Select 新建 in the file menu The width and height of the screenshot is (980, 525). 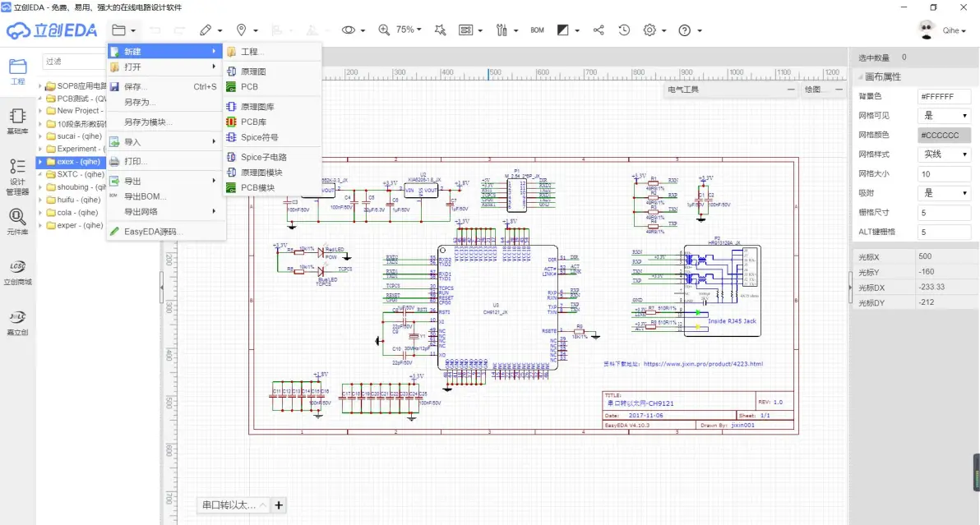[x=165, y=51]
